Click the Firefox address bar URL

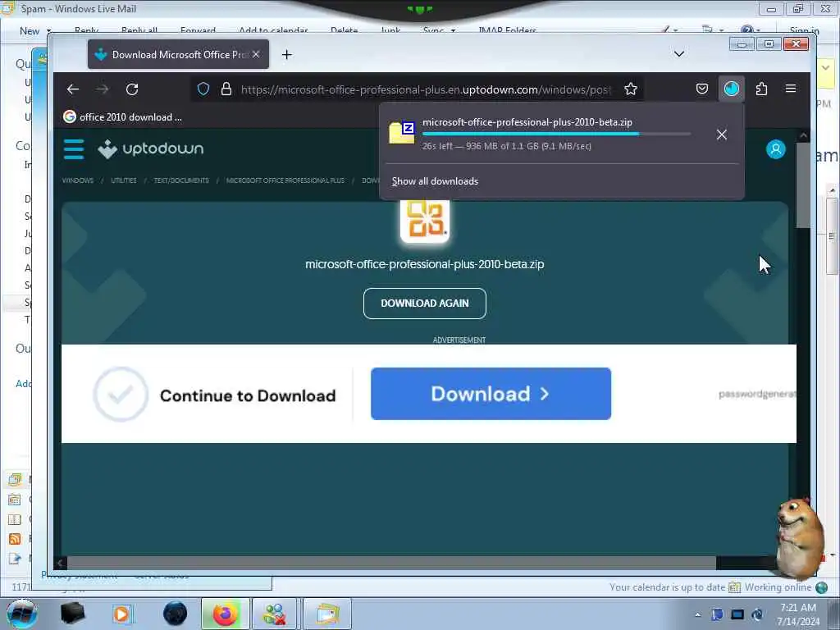[426, 89]
